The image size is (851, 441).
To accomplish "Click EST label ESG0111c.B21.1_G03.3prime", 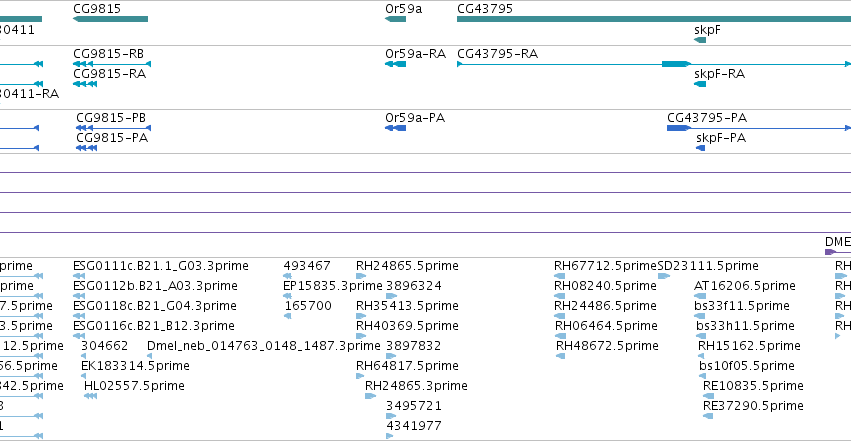I will [x=161, y=266].
